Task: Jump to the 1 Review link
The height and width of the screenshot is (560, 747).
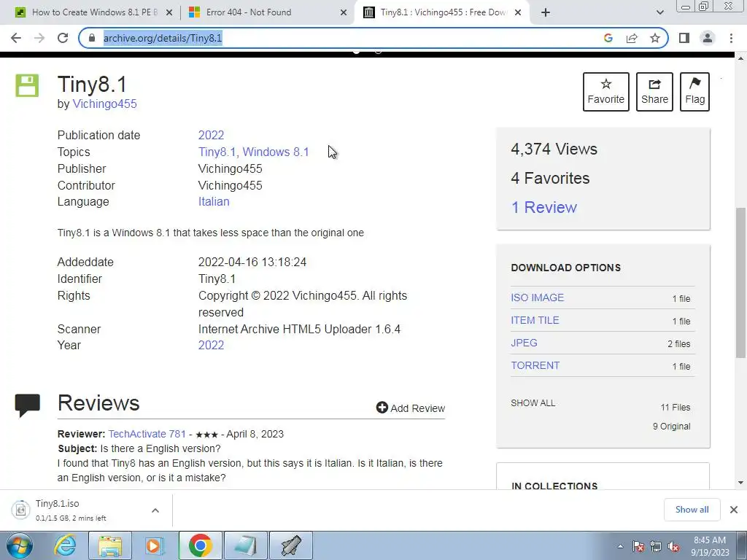Action: point(544,207)
